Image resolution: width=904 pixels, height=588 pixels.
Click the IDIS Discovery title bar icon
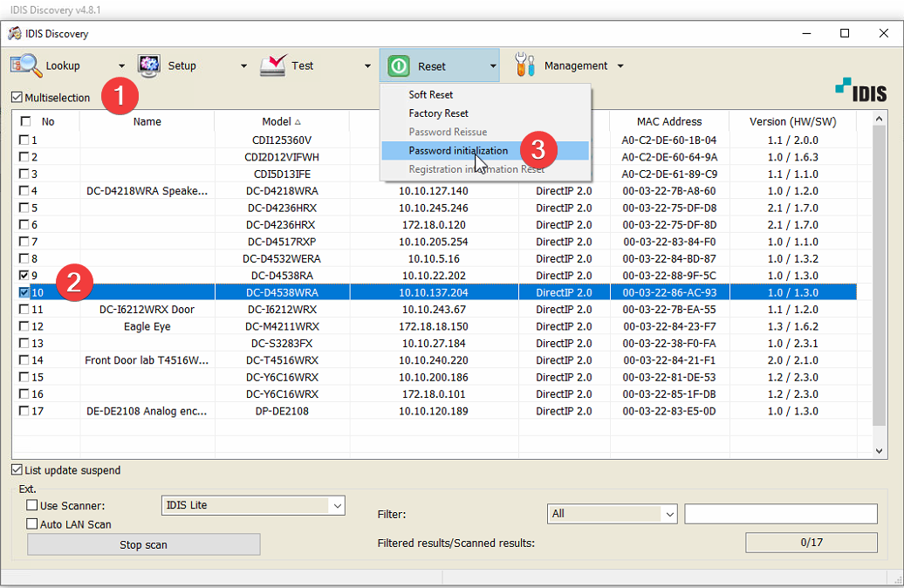pos(15,33)
